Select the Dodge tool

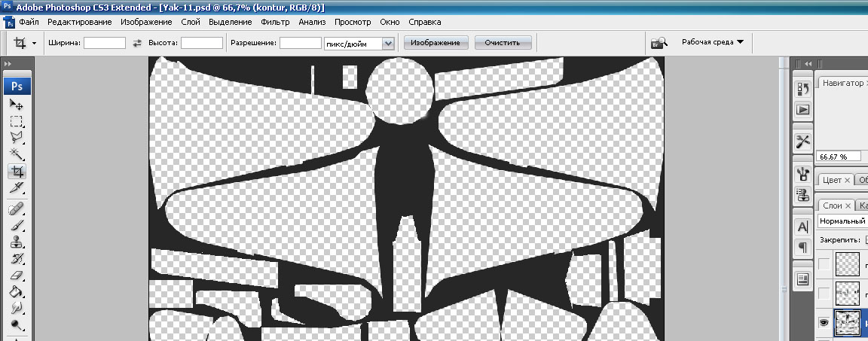click(17, 324)
